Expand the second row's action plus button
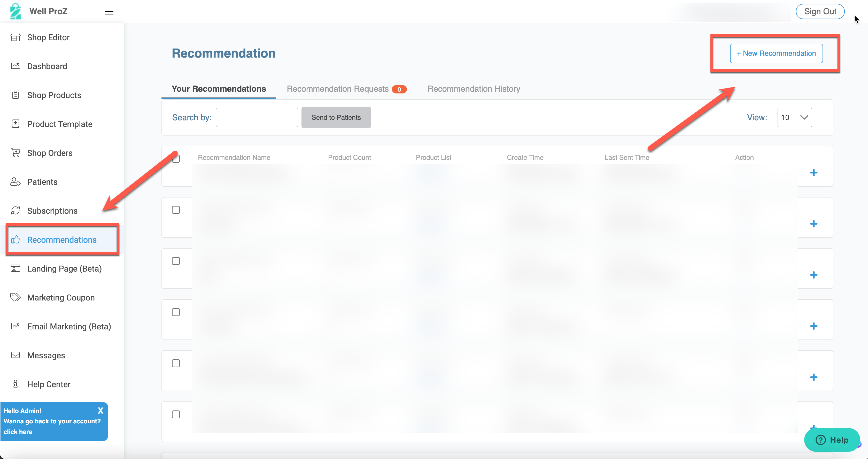Viewport: 868px width, 459px height. [814, 224]
